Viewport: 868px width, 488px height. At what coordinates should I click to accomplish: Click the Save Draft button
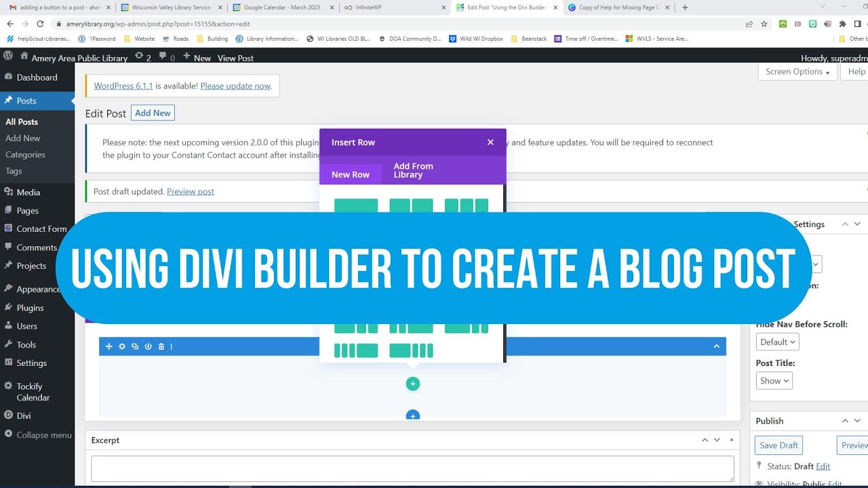pyautogui.click(x=778, y=445)
